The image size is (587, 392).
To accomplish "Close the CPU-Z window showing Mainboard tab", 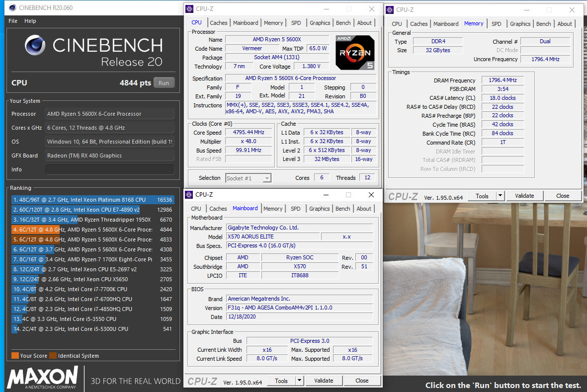I will point(371,195).
